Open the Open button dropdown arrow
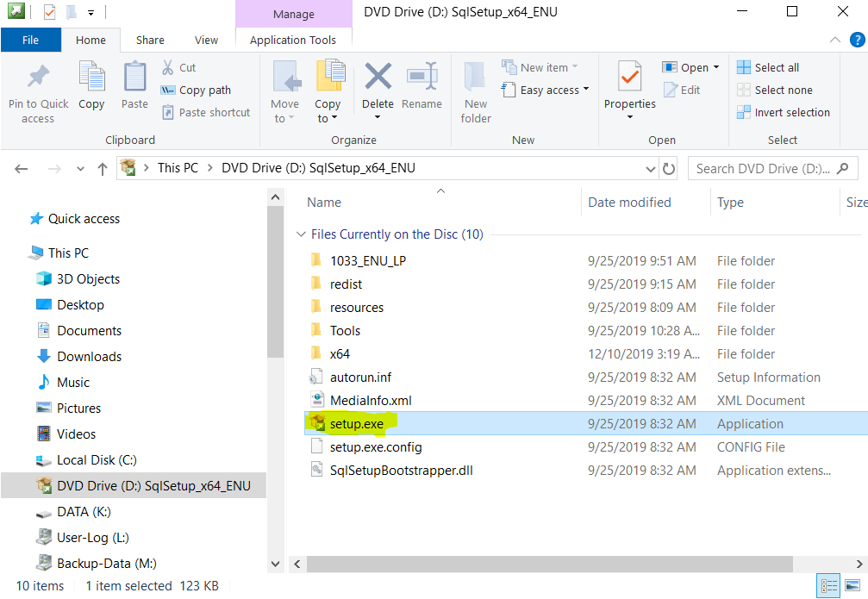 pos(716,67)
